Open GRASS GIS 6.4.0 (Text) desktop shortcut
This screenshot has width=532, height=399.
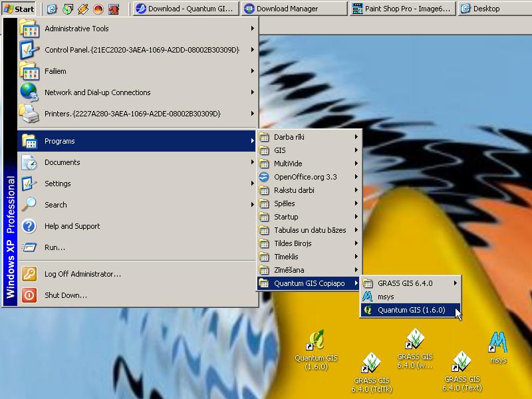click(x=462, y=372)
